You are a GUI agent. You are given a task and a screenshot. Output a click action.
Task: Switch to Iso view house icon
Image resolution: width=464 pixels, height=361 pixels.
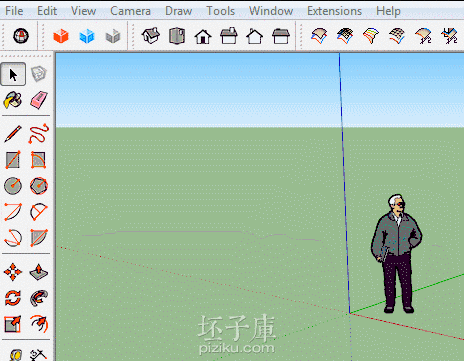[151, 35]
